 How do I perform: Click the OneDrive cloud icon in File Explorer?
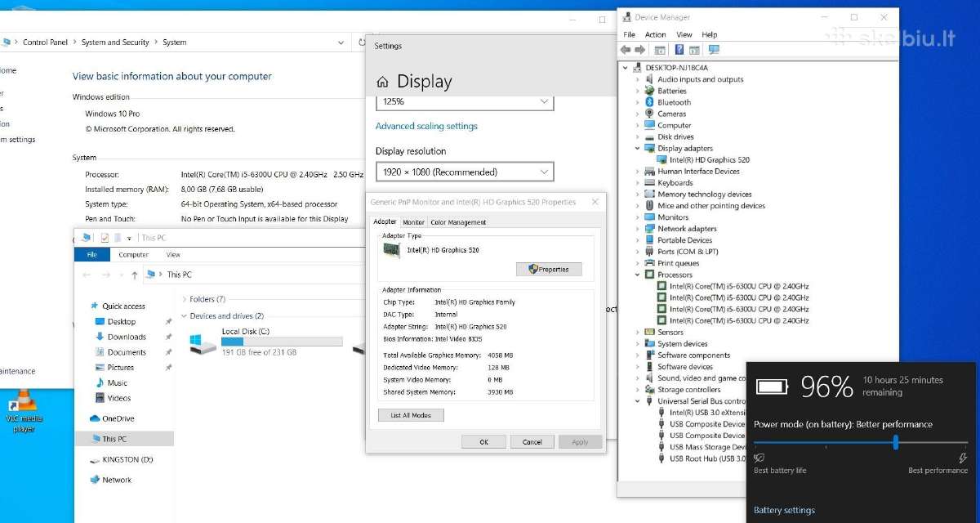(x=95, y=418)
